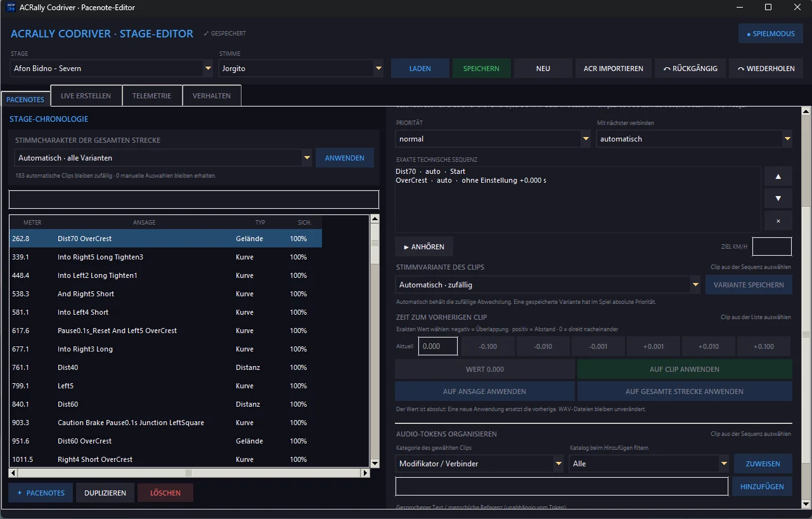The width and height of the screenshot is (812, 519).
Task: Click the Hinzufügen button
Action: (762, 487)
